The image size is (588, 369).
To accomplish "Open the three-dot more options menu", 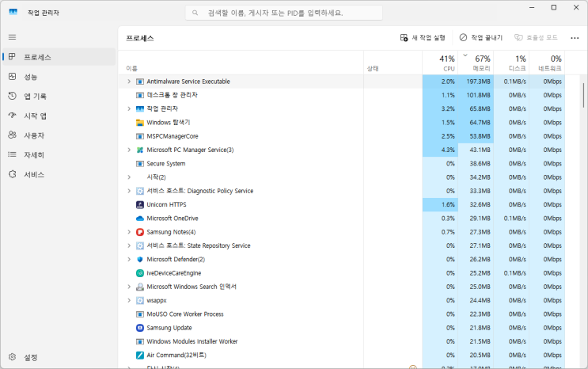I will (x=575, y=38).
